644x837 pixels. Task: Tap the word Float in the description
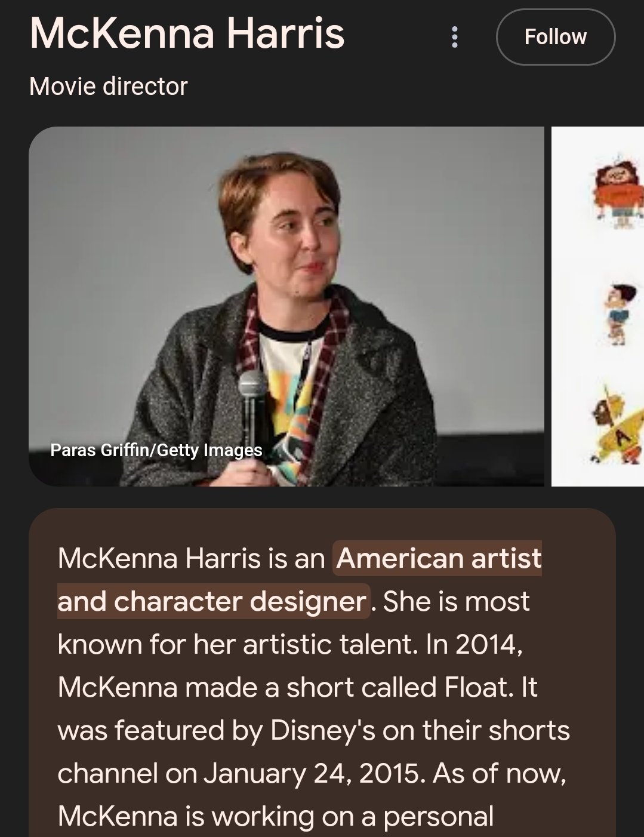tap(477, 687)
